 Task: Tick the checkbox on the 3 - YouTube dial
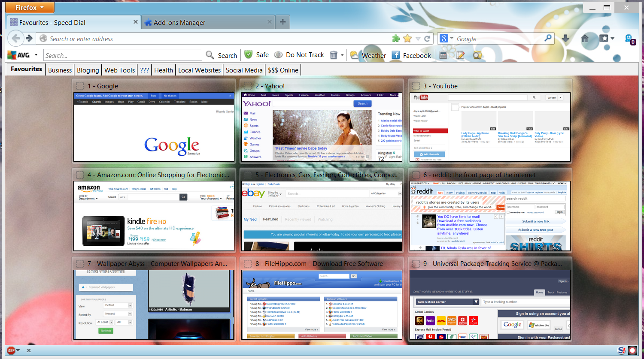[416, 86]
